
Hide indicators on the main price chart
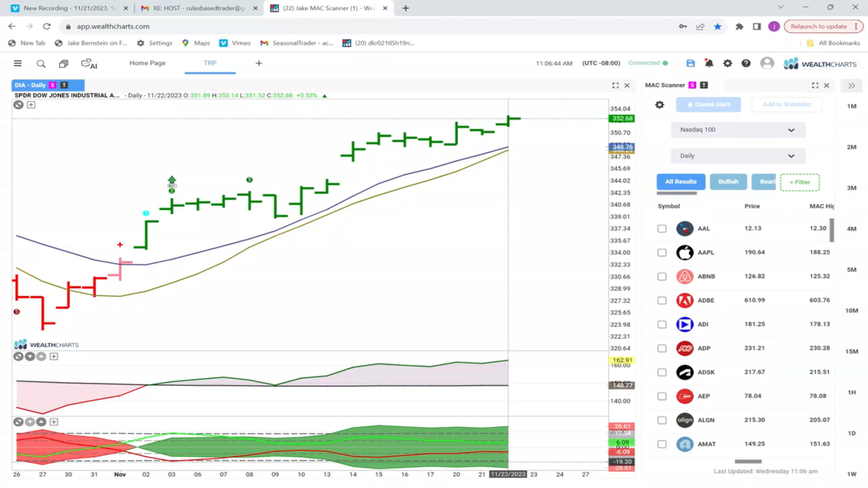[x=18, y=105]
